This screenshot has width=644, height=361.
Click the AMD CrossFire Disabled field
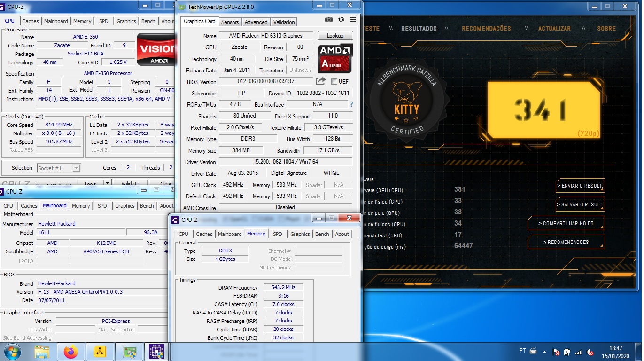(x=286, y=207)
